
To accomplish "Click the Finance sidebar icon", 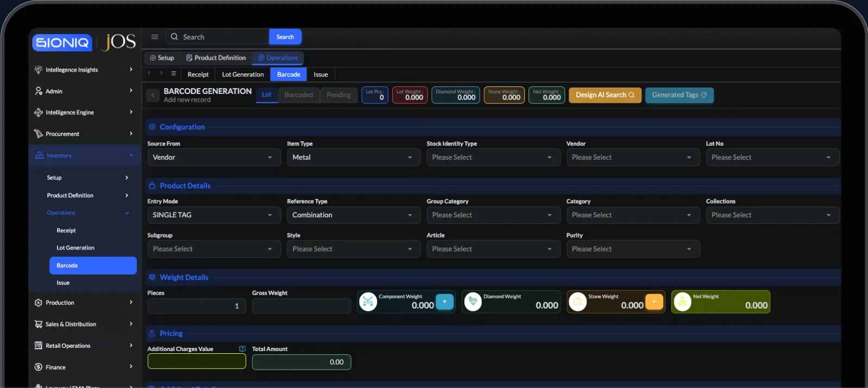I will point(38,367).
